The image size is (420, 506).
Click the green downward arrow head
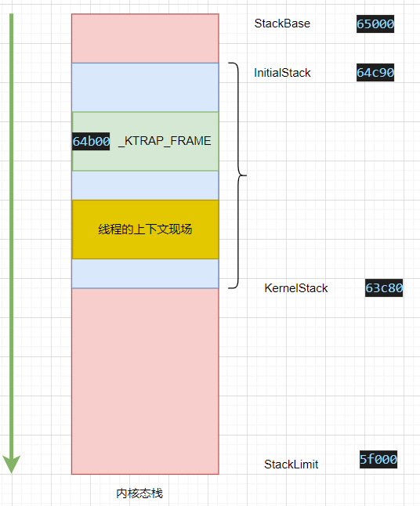tap(11, 464)
